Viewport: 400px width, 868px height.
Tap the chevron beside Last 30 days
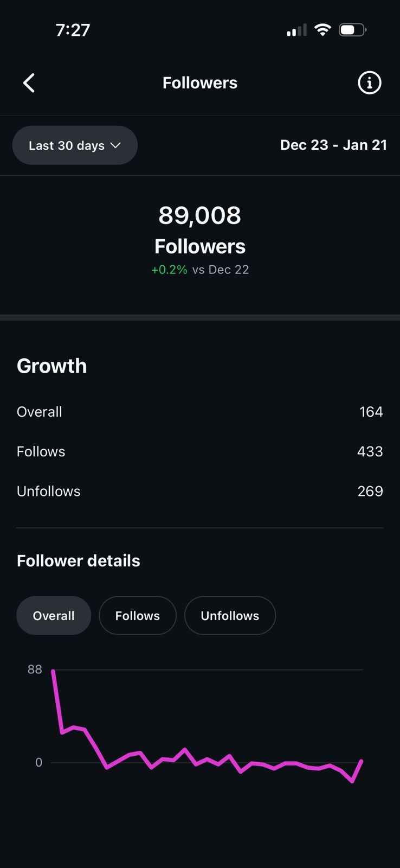click(x=115, y=145)
